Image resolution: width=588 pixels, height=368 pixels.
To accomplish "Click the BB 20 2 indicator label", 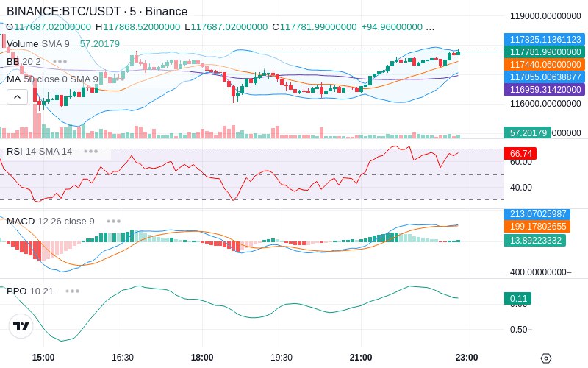I will [x=24, y=62].
